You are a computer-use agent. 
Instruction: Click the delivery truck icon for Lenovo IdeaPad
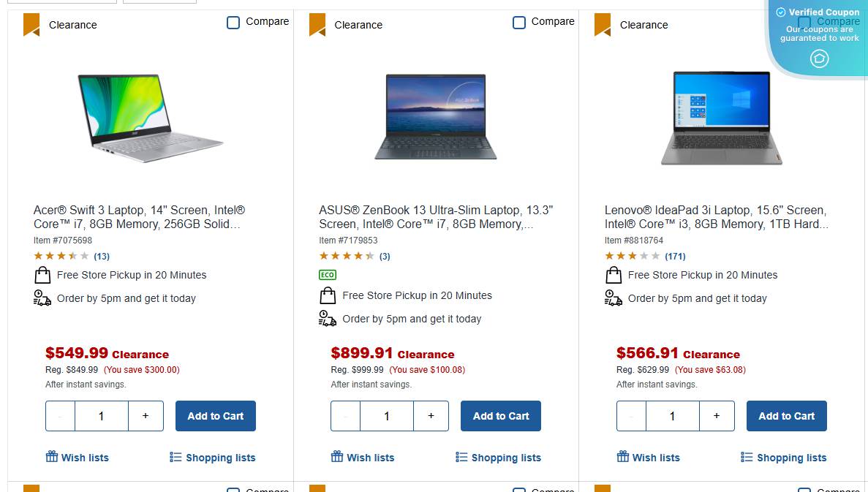pyautogui.click(x=614, y=298)
